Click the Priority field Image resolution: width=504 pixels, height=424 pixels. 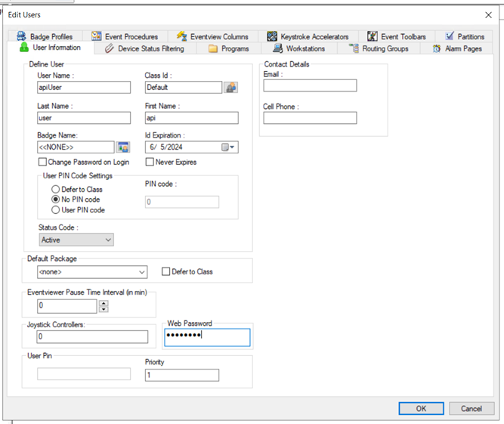click(x=182, y=375)
